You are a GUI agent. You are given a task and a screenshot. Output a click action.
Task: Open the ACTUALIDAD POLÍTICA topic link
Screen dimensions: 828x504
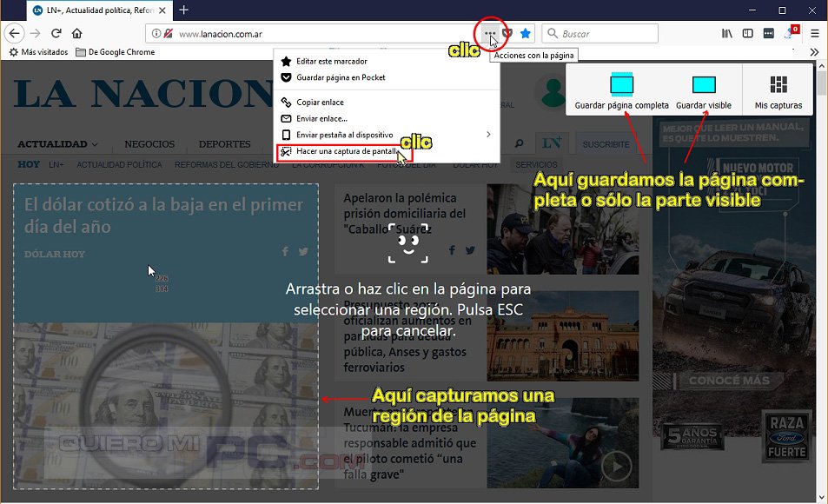click(x=119, y=164)
